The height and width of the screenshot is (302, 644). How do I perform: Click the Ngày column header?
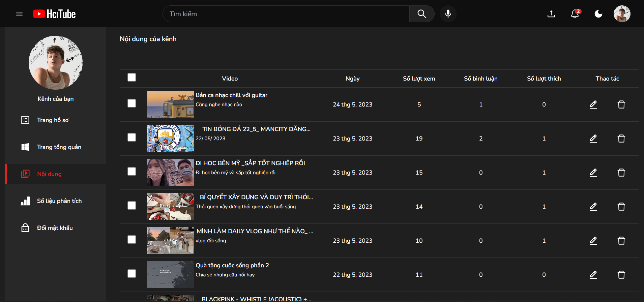pyautogui.click(x=353, y=79)
